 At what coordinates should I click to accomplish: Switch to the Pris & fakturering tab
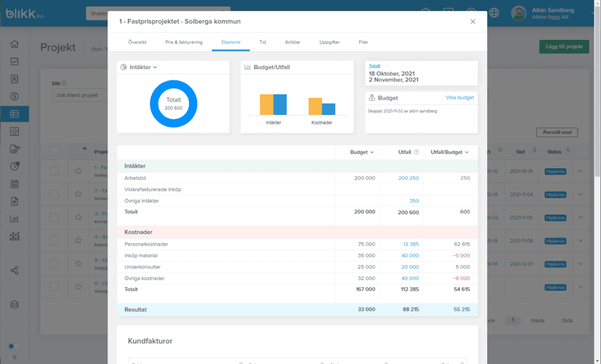184,42
